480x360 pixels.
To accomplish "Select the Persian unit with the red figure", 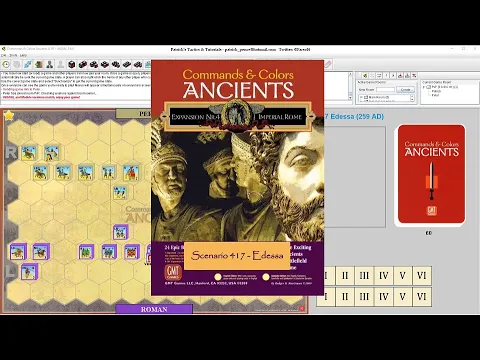I will pyautogui.click(x=131, y=173).
